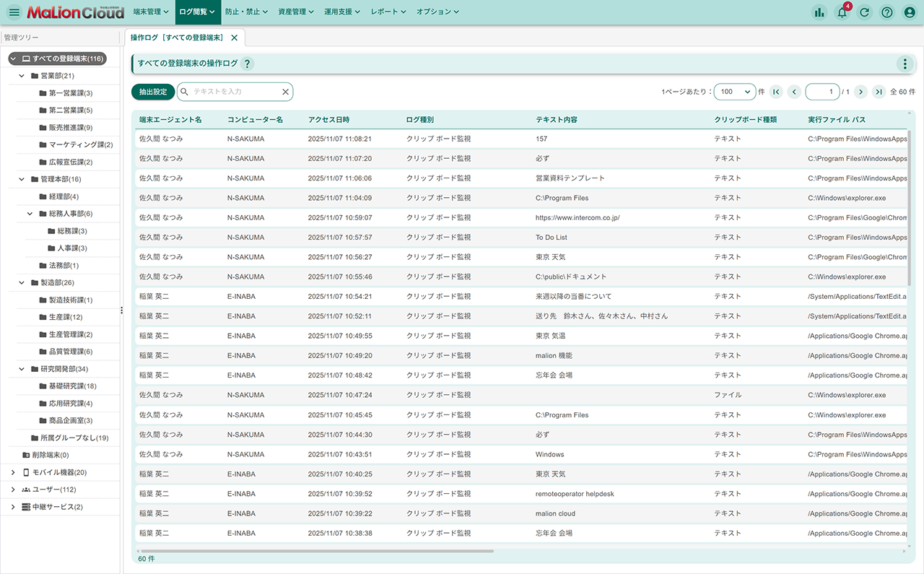Open the ログ閲覧 menu
This screenshot has height=574, width=924.
pyautogui.click(x=196, y=12)
